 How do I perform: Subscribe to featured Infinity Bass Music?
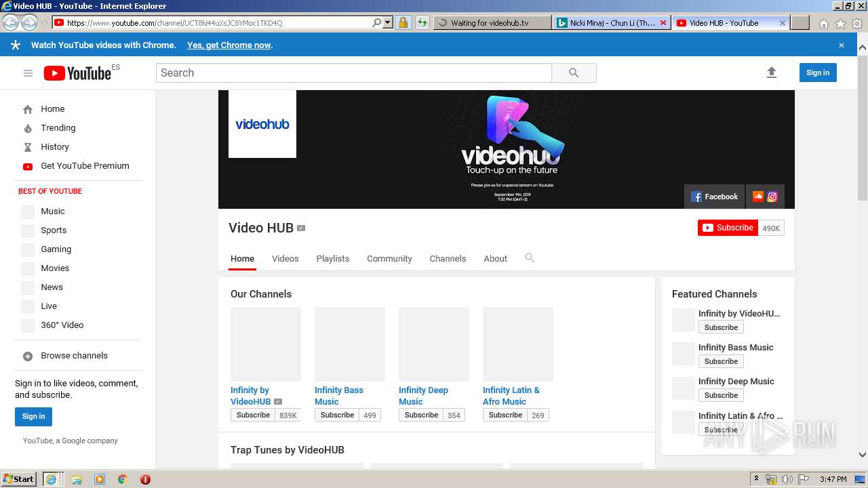pos(721,361)
